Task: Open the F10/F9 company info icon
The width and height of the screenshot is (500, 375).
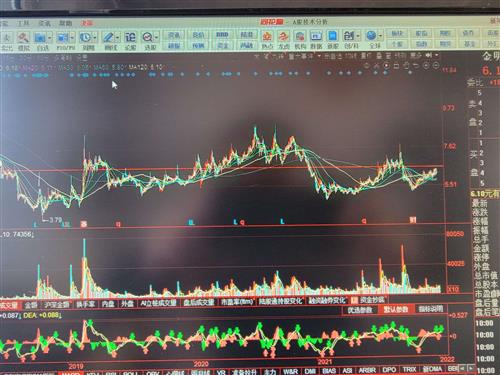Action: click(62, 37)
